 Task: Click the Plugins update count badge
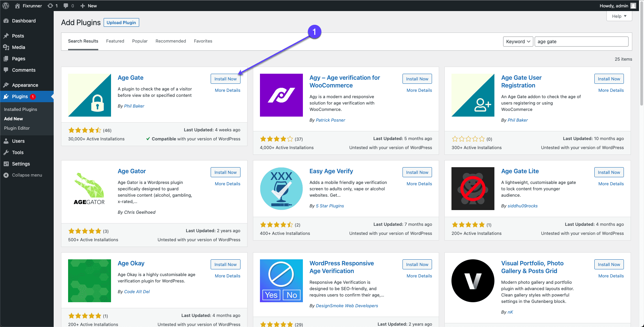pos(33,97)
